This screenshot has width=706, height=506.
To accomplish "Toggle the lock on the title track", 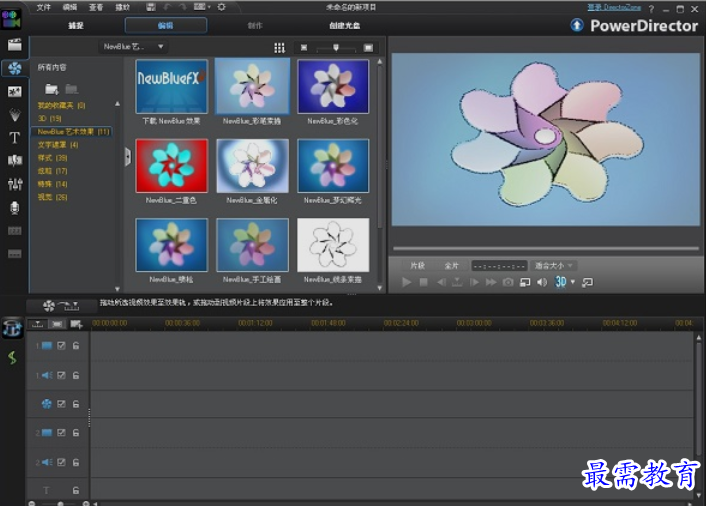I will click(76, 490).
